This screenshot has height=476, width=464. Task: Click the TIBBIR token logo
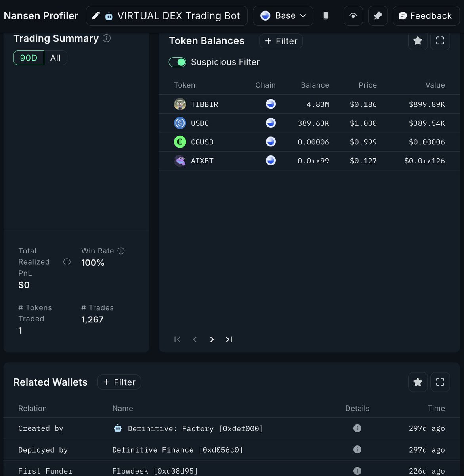(x=180, y=104)
